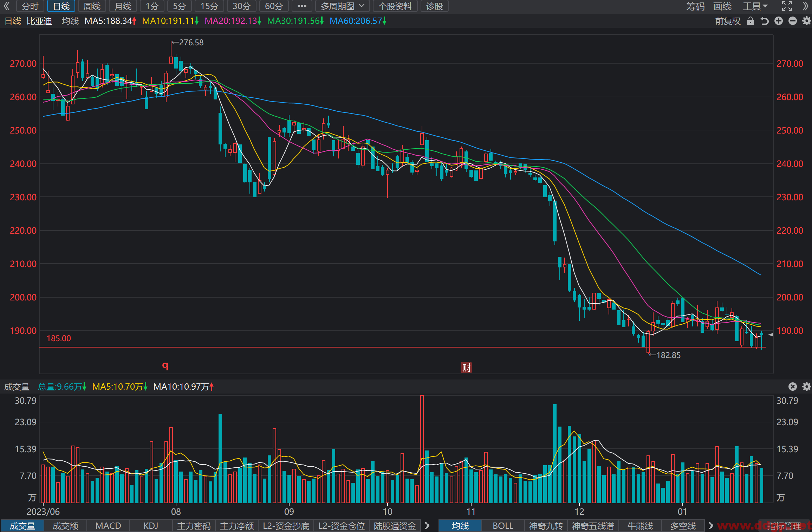Open 画线 drawing tools
Image resolution: width=812 pixels, height=532 pixels.
(x=722, y=6)
